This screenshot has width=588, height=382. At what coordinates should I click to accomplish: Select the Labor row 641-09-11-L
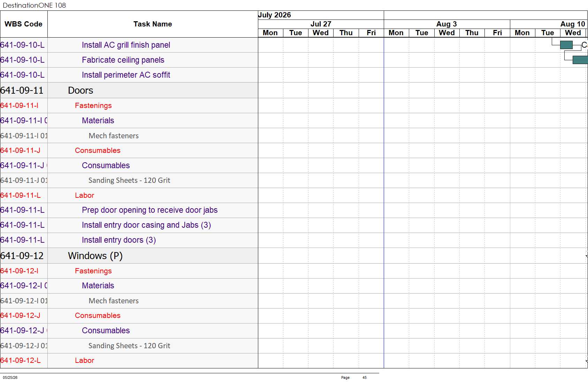tap(84, 195)
